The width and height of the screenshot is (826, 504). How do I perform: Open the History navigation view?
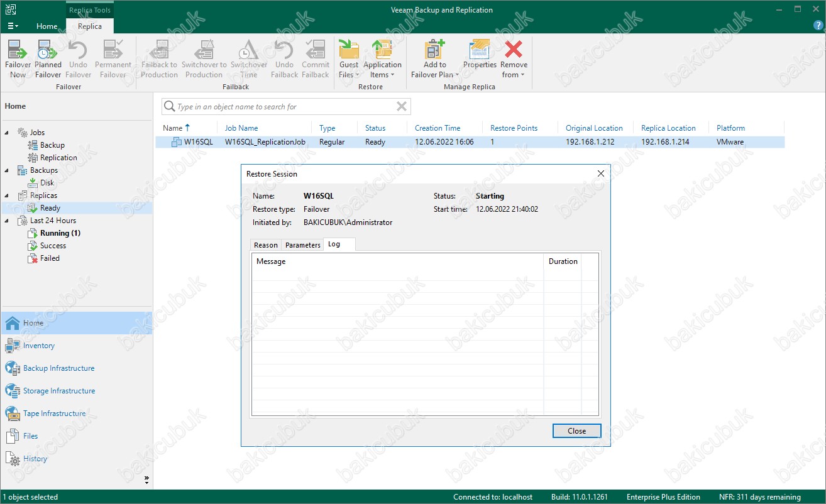tap(76, 459)
